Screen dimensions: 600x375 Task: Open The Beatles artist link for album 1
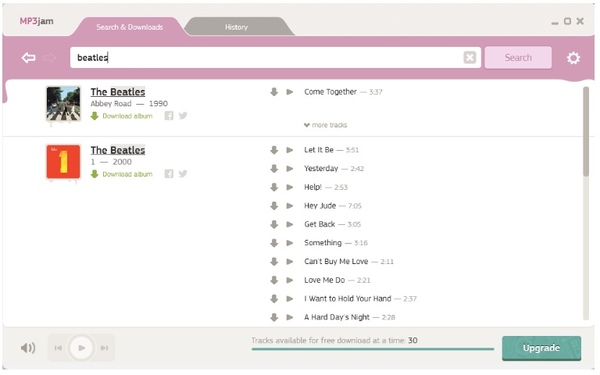tap(118, 150)
